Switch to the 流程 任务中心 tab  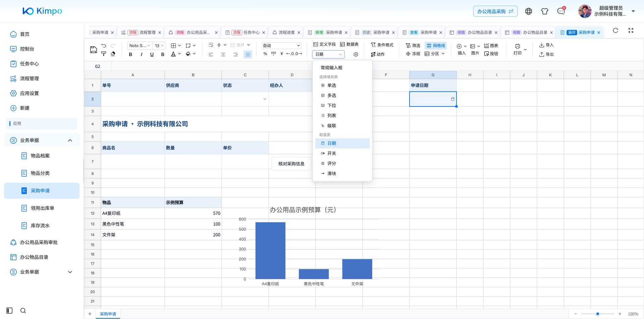pos(245,33)
